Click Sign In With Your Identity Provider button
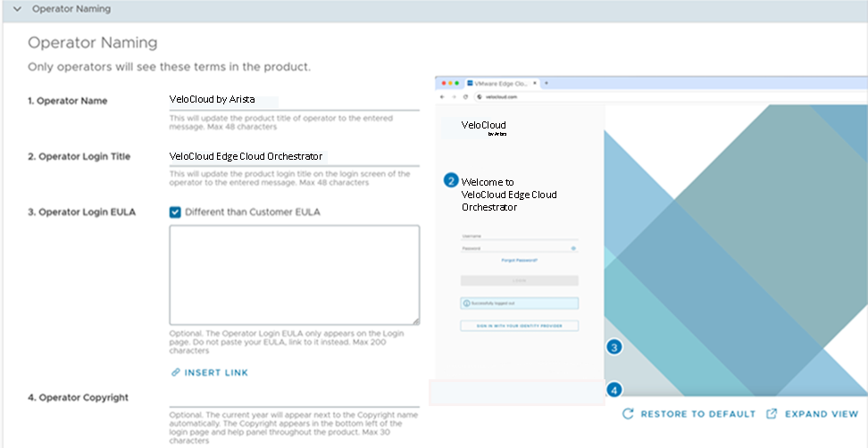This screenshot has width=868, height=448. [x=519, y=326]
